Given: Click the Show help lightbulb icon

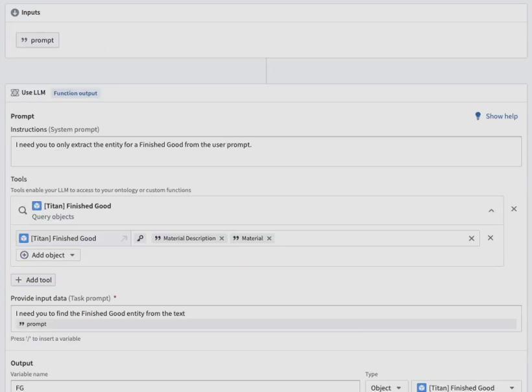Looking at the screenshot, I should point(479,116).
